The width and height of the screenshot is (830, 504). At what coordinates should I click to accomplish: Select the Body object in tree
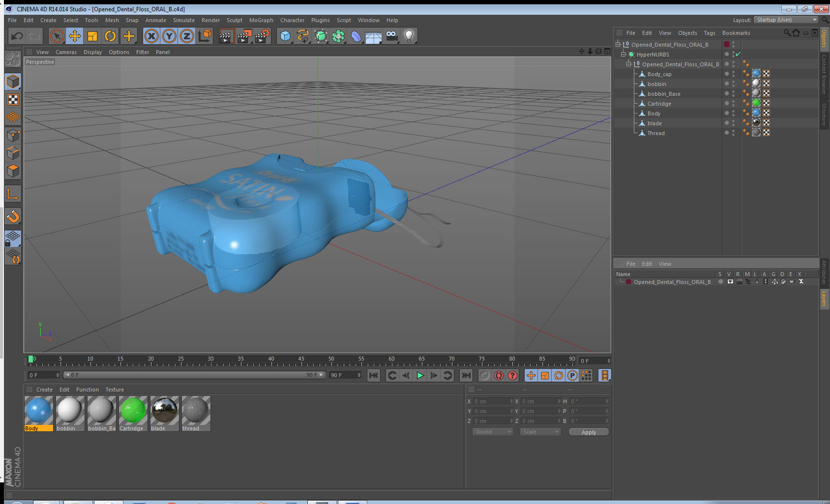[x=654, y=113]
